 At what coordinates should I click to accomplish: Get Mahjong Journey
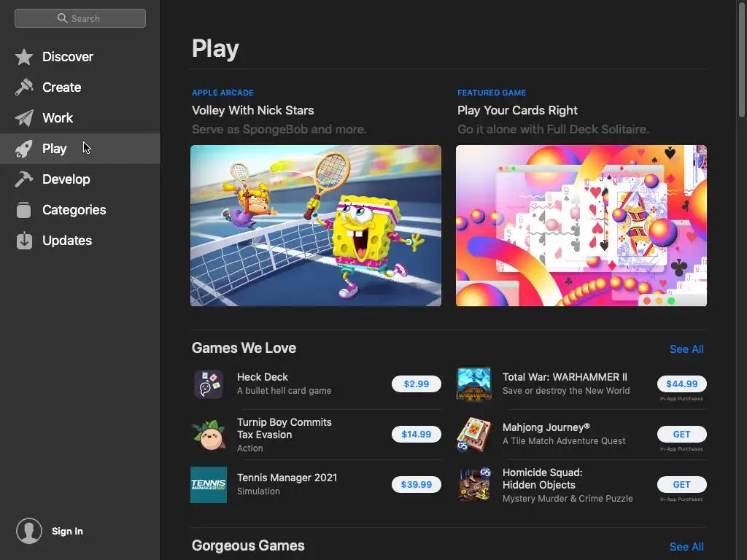click(x=682, y=435)
